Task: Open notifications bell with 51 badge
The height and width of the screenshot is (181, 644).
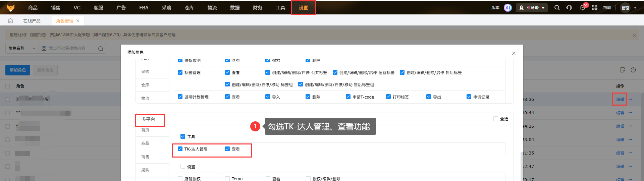Action: pyautogui.click(x=583, y=8)
